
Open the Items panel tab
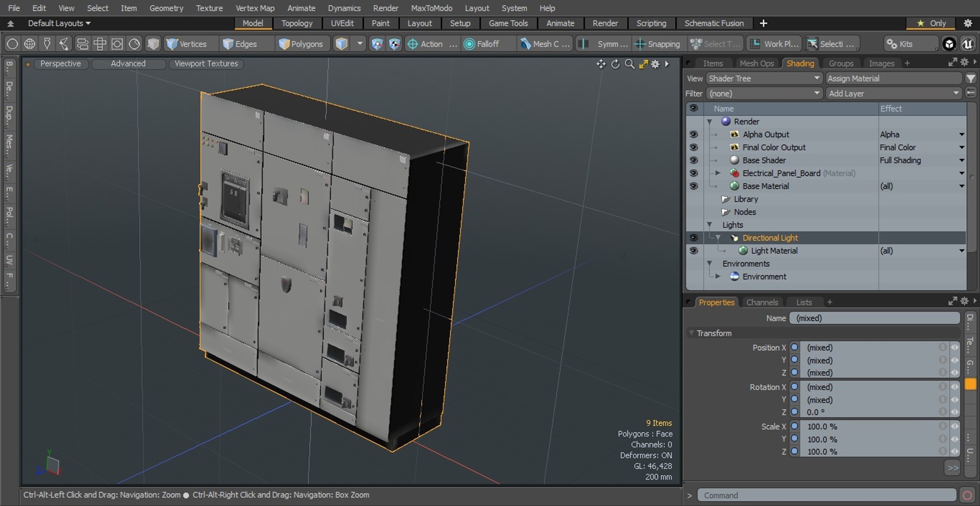click(713, 63)
